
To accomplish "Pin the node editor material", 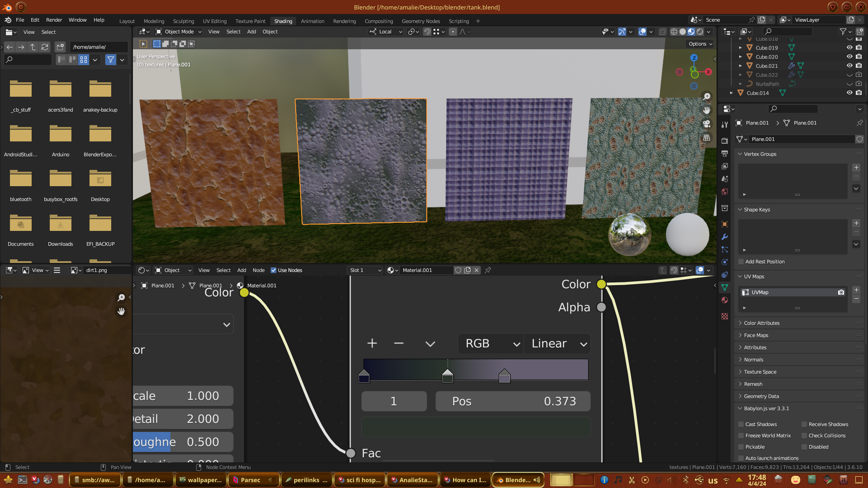I will click(488, 270).
